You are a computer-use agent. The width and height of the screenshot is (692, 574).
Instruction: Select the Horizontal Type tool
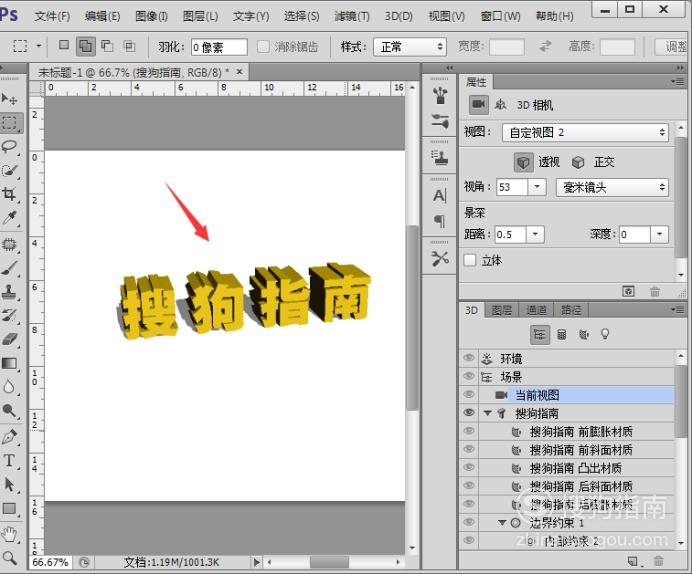(9, 461)
